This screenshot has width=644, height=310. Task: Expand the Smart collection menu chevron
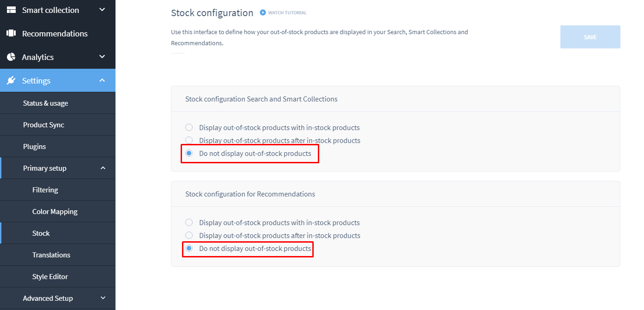point(103,10)
